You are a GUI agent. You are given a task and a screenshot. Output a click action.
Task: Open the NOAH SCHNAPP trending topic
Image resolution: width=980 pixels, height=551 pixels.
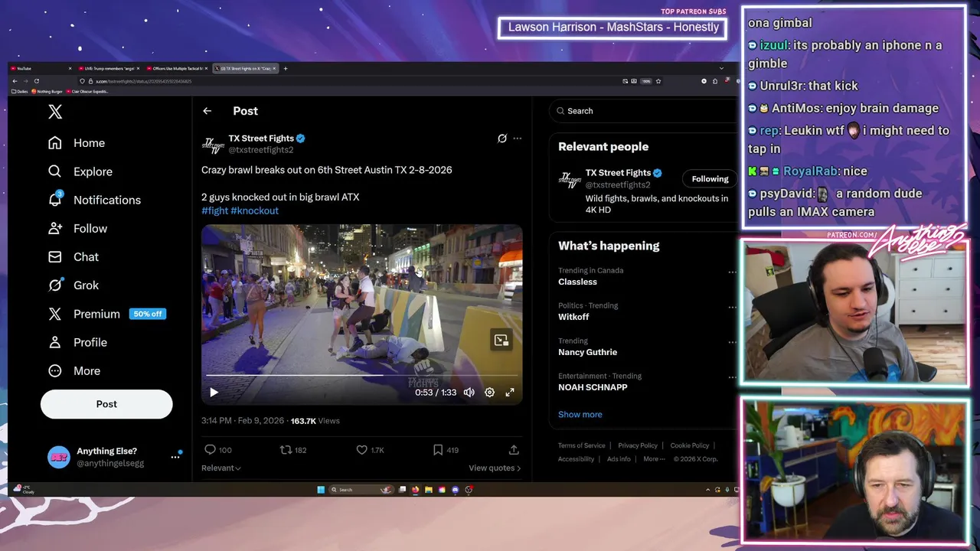[593, 387]
